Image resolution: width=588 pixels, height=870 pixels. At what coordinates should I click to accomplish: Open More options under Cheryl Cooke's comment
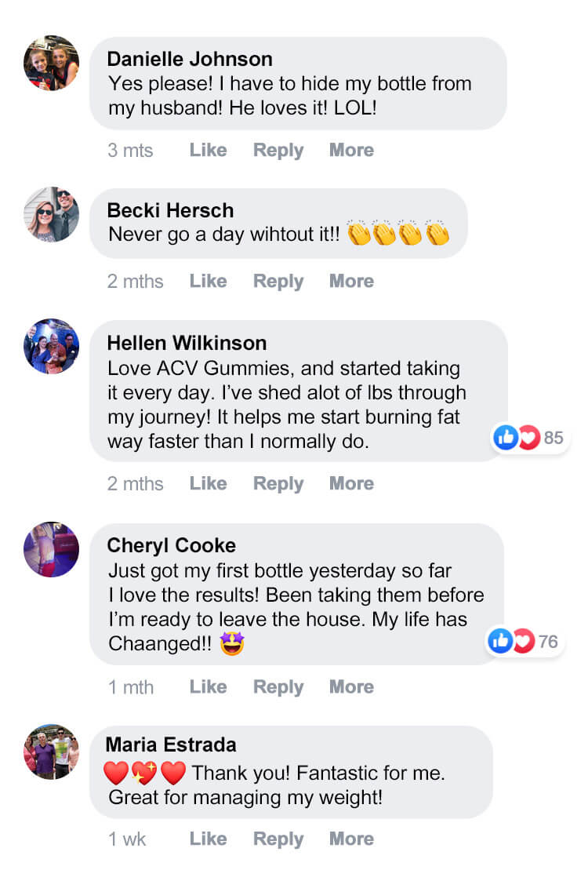[351, 687]
